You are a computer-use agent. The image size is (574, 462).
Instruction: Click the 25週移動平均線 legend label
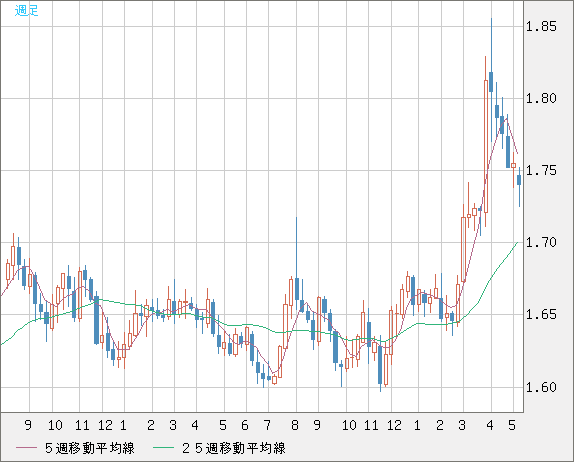point(234,448)
